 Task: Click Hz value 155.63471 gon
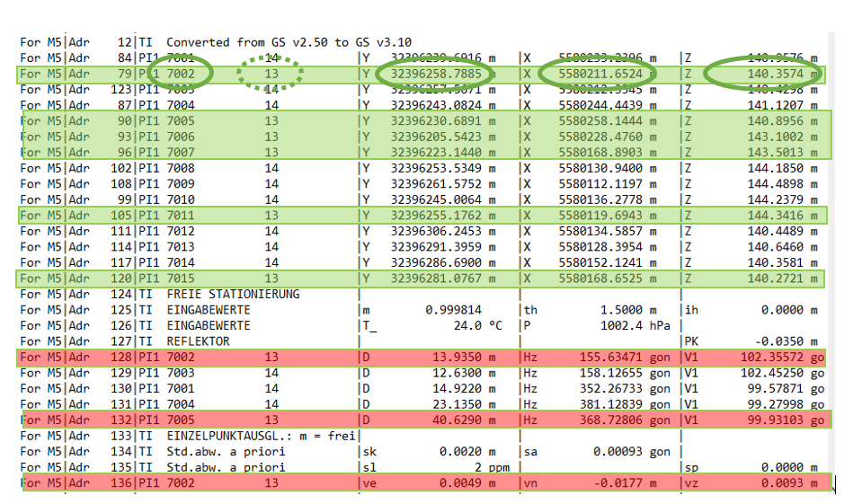(x=625, y=358)
